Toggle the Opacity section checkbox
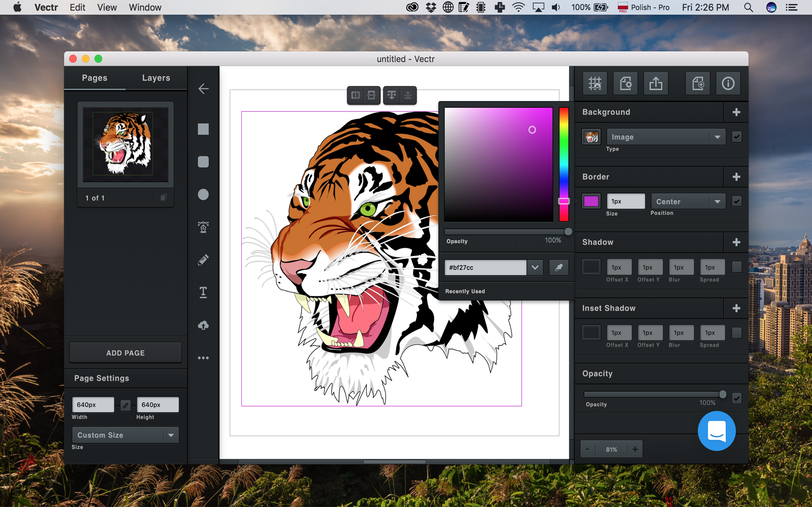The height and width of the screenshot is (507, 812). pos(737,398)
